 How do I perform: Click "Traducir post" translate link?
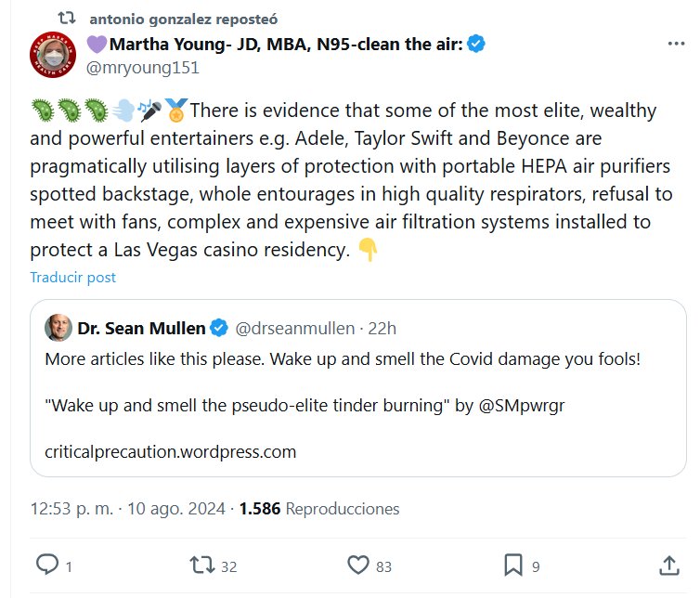[72, 277]
